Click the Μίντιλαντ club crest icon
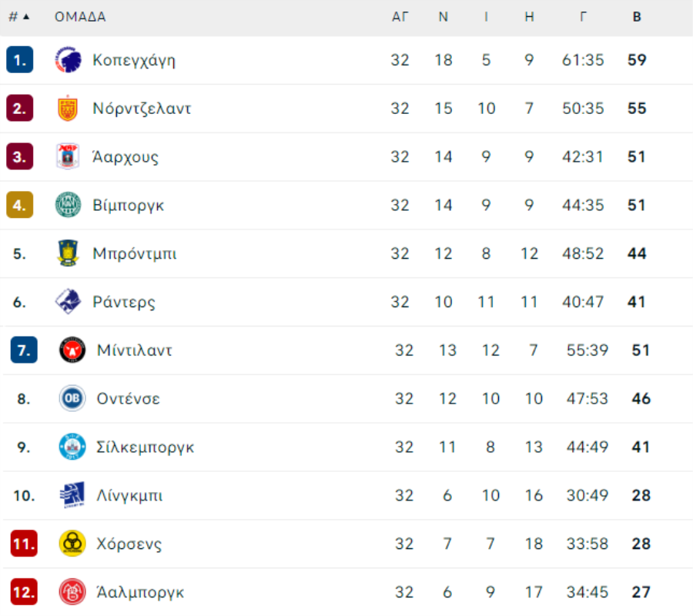Viewport: 693px width, 616px height. coord(72,350)
